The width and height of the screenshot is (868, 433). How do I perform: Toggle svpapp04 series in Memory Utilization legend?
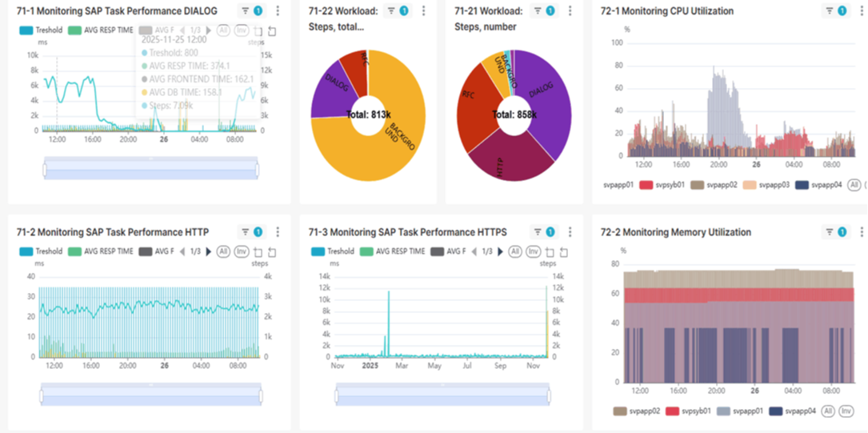[793, 411]
